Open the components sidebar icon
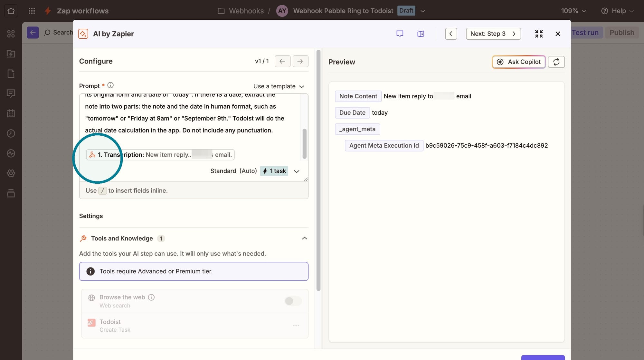The width and height of the screenshot is (644, 360). coord(11,34)
